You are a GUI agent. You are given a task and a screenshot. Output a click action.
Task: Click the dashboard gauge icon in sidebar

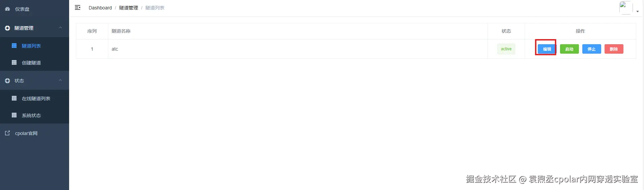coord(7,9)
